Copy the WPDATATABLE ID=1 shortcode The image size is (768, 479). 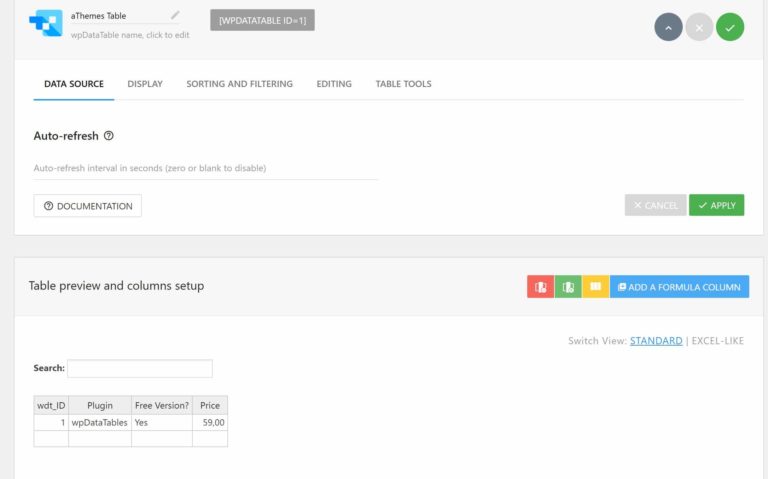click(263, 20)
